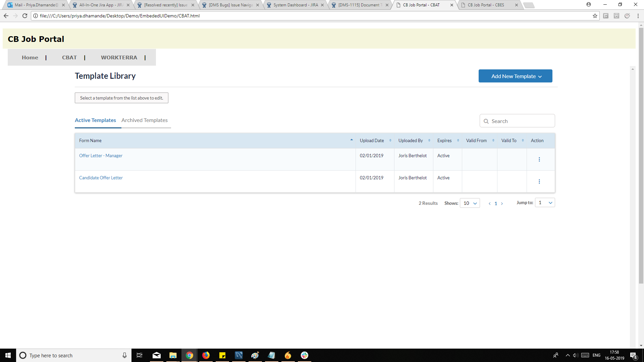Click the ENG language indicator
The width and height of the screenshot is (644, 362).
click(x=596, y=355)
